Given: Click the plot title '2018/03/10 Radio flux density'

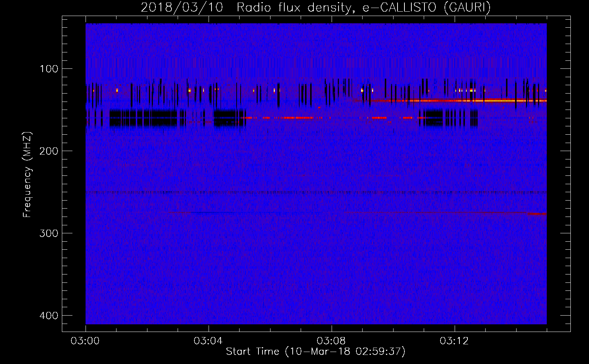Looking at the screenshot, I should [x=316, y=7].
